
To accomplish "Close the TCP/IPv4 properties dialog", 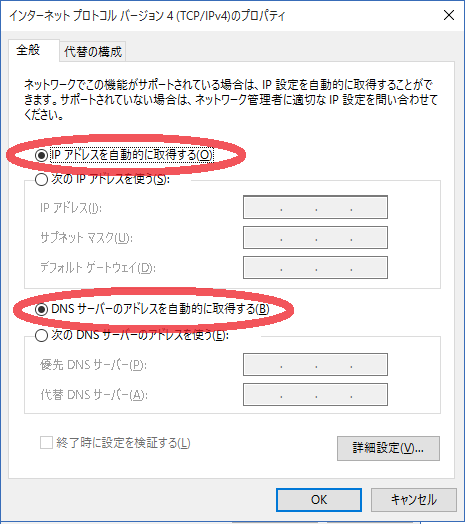I will [449, 15].
